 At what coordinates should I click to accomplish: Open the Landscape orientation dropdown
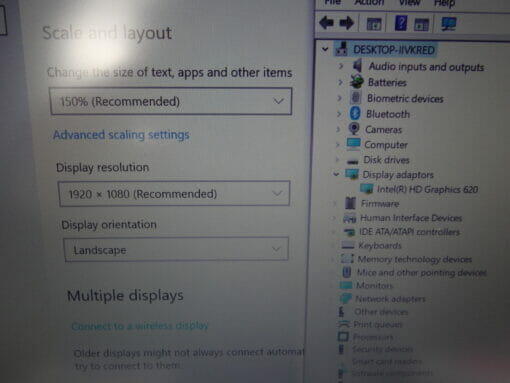[176, 249]
